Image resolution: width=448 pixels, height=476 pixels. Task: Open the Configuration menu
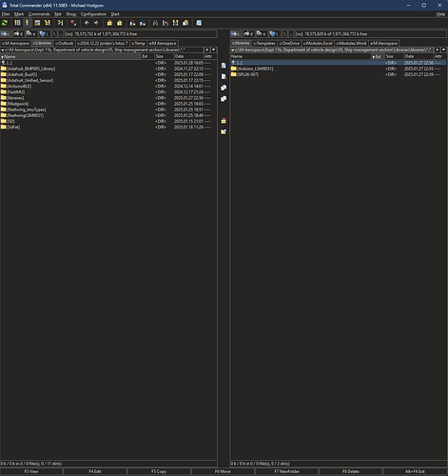[93, 14]
